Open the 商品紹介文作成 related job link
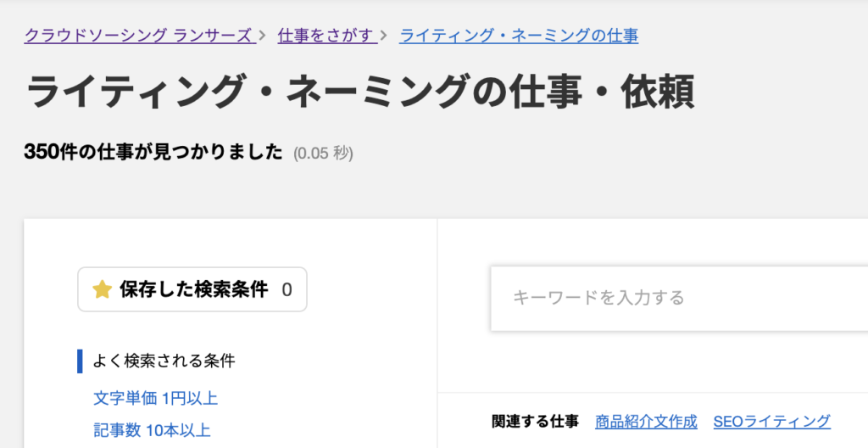868x448 pixels. 646,422
